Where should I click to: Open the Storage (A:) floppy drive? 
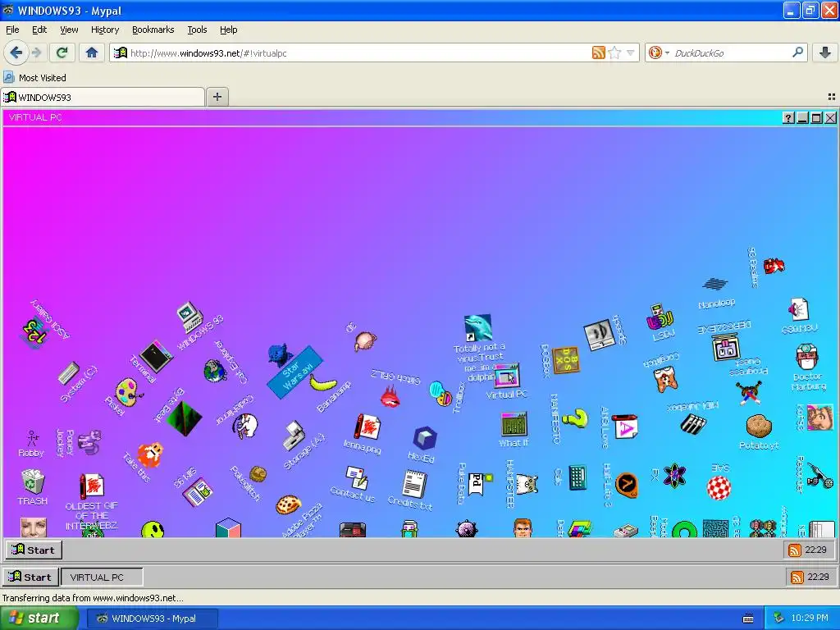[x=294, y=436]
